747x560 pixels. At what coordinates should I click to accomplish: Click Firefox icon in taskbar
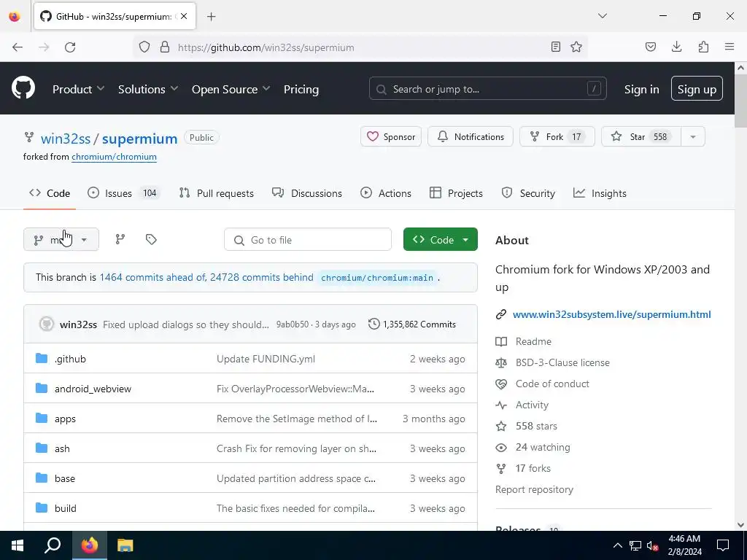[x=89, y=545]
